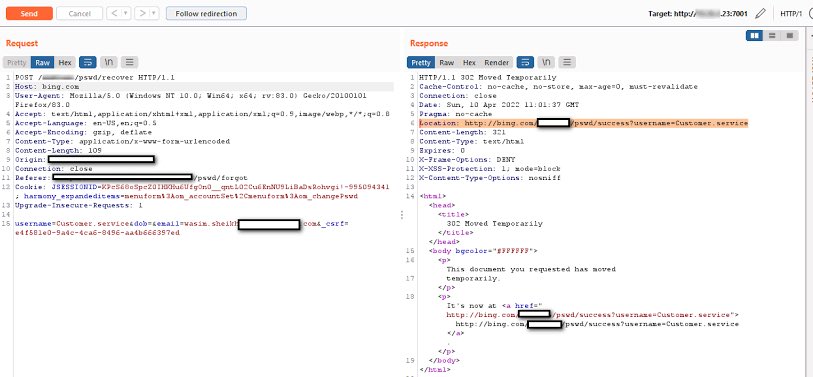
Task: Click HTTP/1.1 302 Moved Temporarily status line
Action: click(487, 78)
